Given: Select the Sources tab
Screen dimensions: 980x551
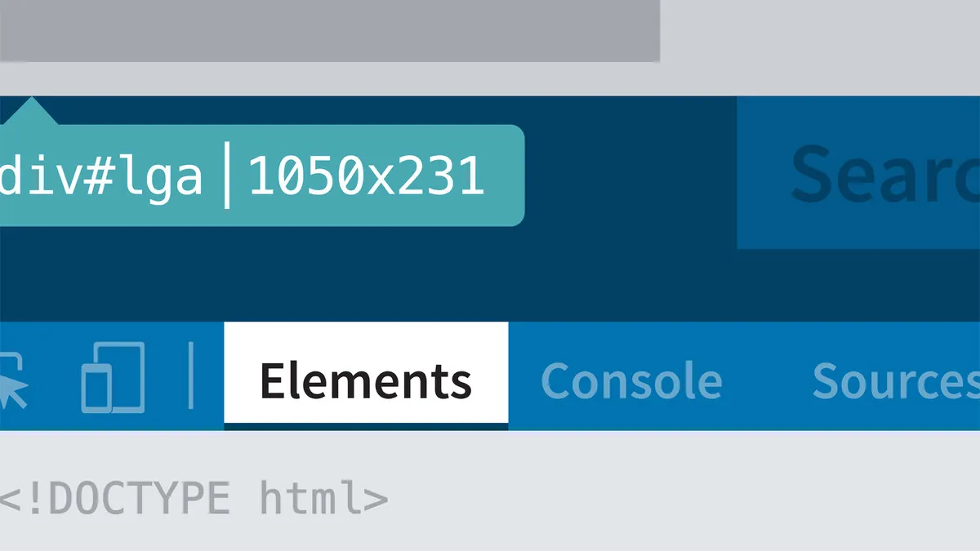Looking at the screenshot, I should (896, 380).
